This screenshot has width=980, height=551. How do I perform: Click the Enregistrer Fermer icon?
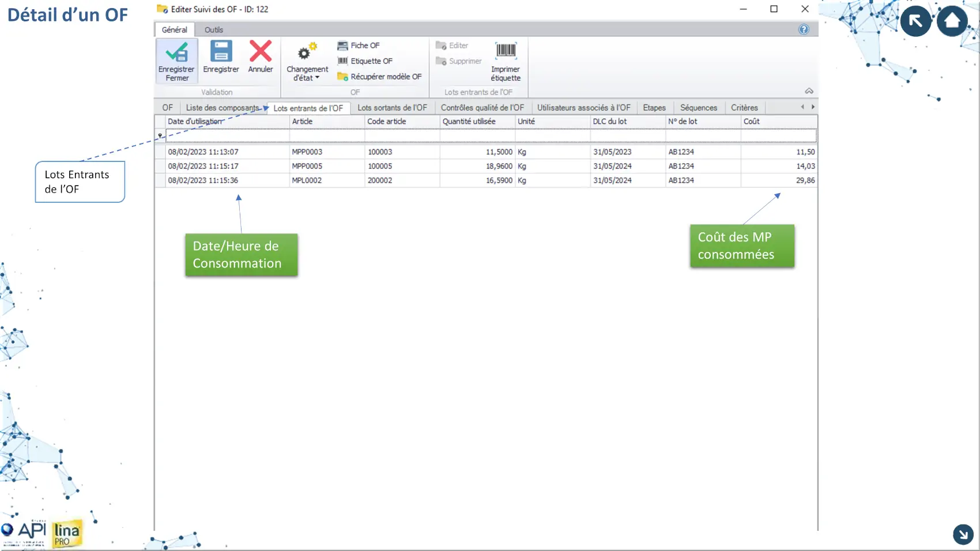176,52
